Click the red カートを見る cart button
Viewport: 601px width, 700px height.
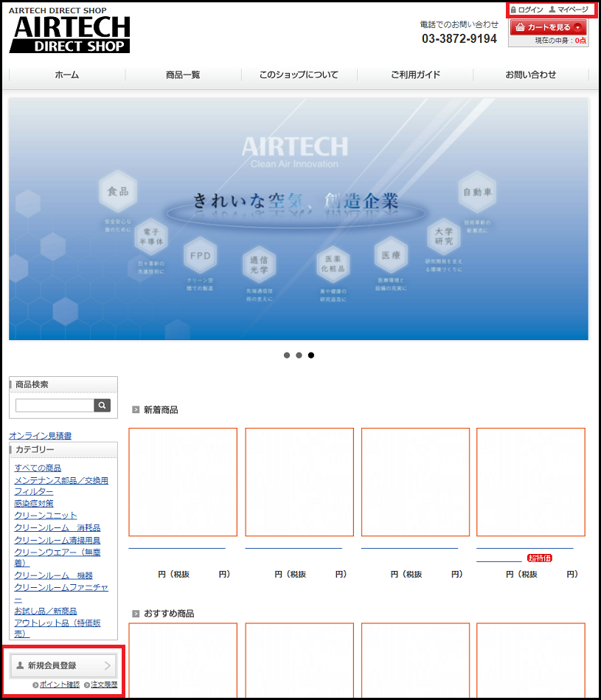click(x=548, y=27)
